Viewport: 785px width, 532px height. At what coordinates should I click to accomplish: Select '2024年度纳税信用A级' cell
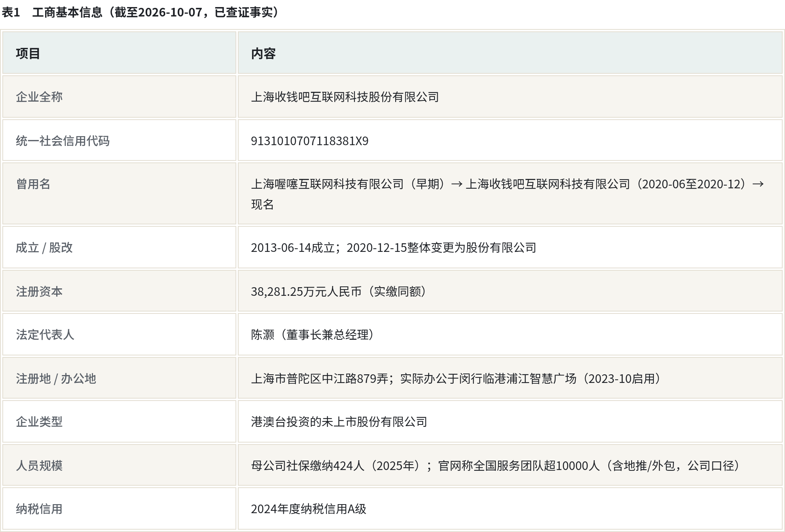tap(510, 508)
